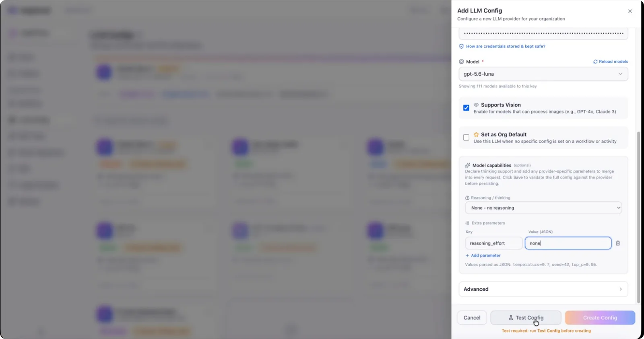The image size is (644, 339).
Task: Click the Cancel button
Action: click(x=472, y=318)
